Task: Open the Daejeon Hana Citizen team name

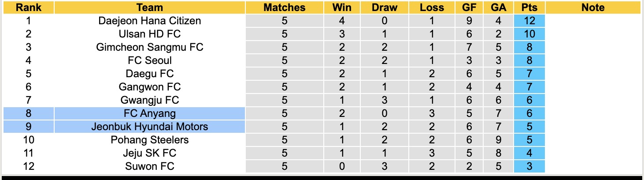Action: (150, 21)
